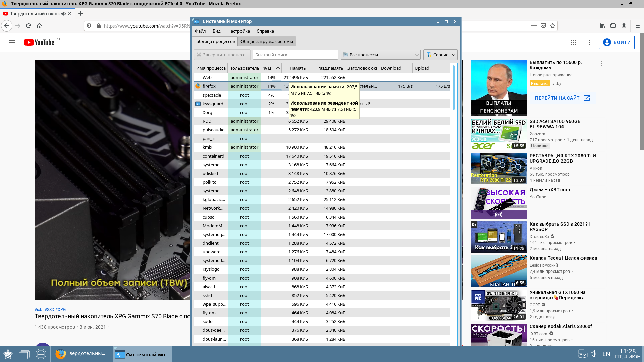Open the YouTube hamburger guide menu
The height and width of the screenshot is (362, 644).
[x=12, y=42]
